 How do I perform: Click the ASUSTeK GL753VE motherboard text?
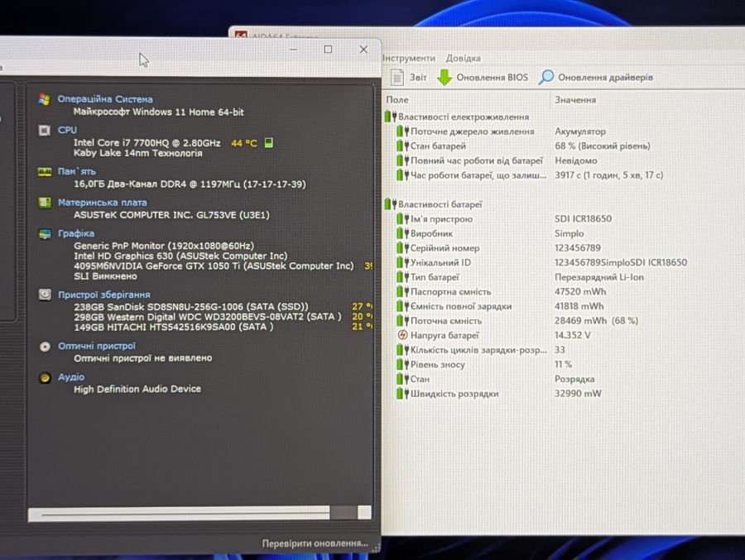click(x=171, y=215)
